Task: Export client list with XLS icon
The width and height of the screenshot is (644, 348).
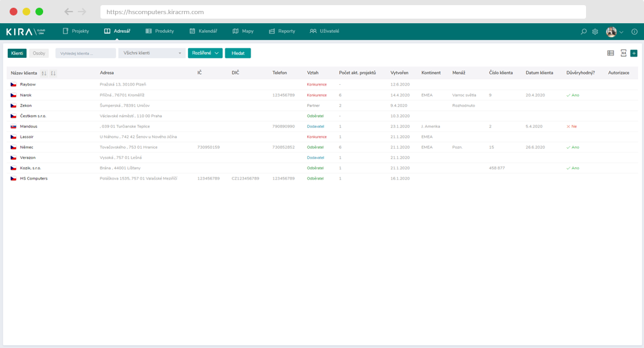Action: pyautogui.click(x=623, y=53)
